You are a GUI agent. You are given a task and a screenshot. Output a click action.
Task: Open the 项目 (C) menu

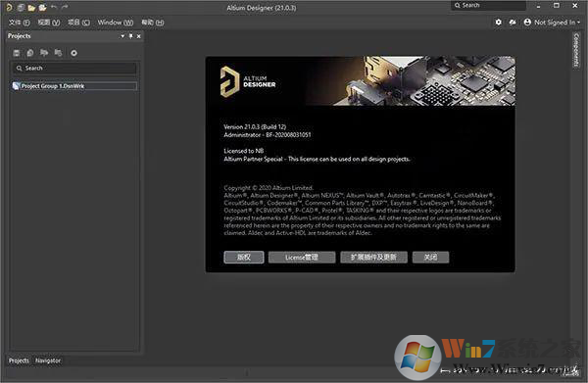click(78, 23)
